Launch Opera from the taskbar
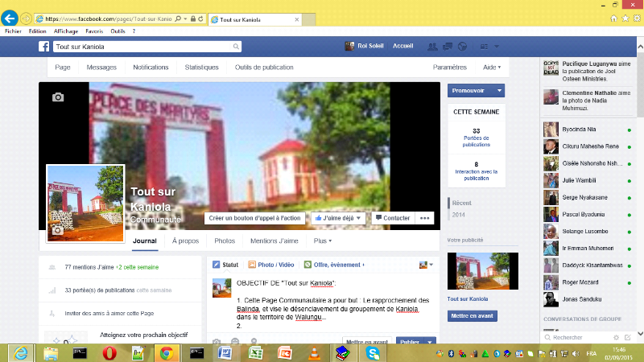The height and width of the screenshot is (362, 644). click(x=109, y=353)
